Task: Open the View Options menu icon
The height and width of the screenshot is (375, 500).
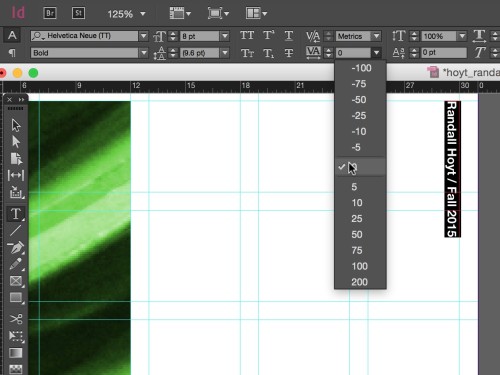Action: [180, 14]
